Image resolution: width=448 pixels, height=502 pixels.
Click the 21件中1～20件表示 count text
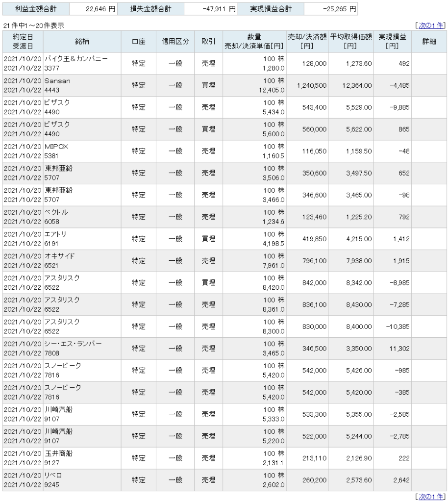34,25
